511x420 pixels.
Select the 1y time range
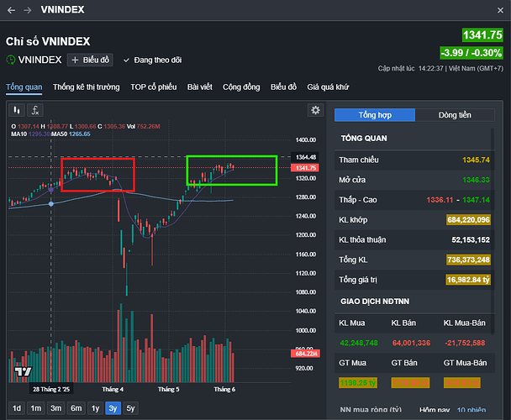[x=94, y=408]
